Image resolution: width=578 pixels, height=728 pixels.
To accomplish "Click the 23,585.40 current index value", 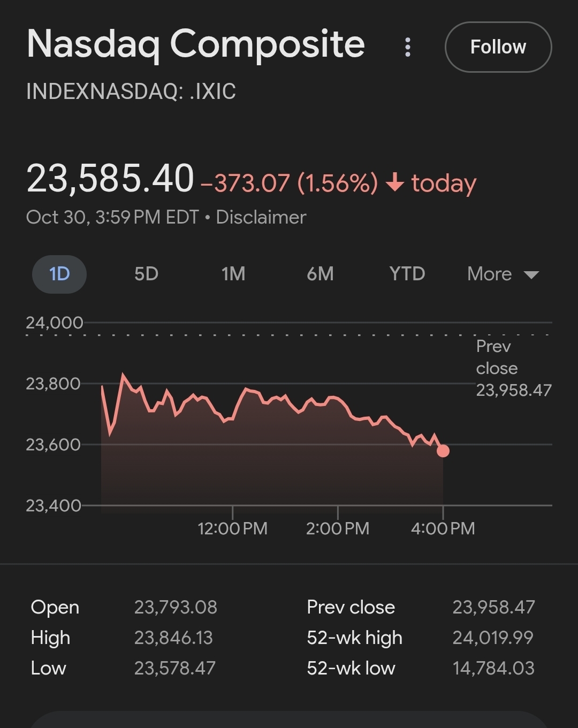I will click(110, 179).
